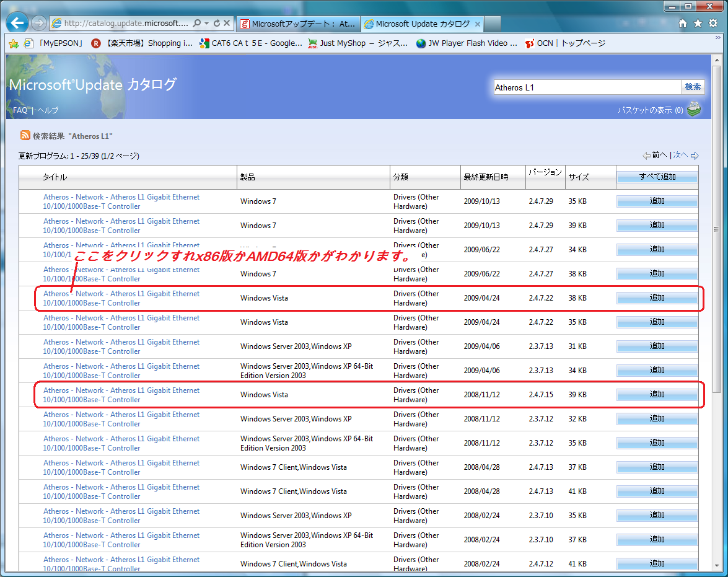
Task: Open the Home icon in browser toolbar
Action: 683,24
